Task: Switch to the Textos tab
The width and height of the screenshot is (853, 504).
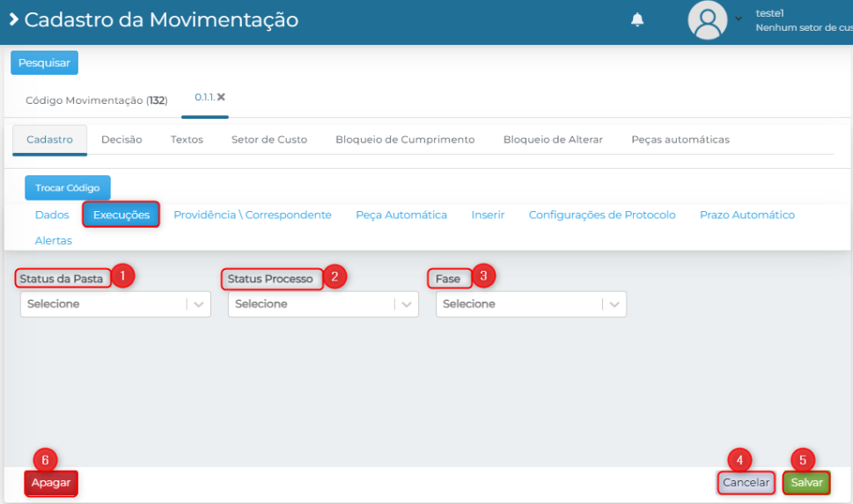Action: (187, 140)
